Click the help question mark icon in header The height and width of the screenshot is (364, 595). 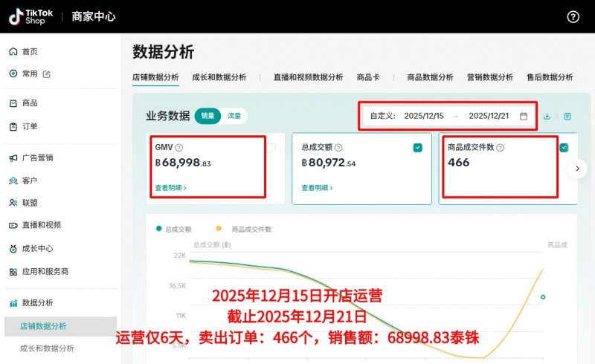[573, 16]
